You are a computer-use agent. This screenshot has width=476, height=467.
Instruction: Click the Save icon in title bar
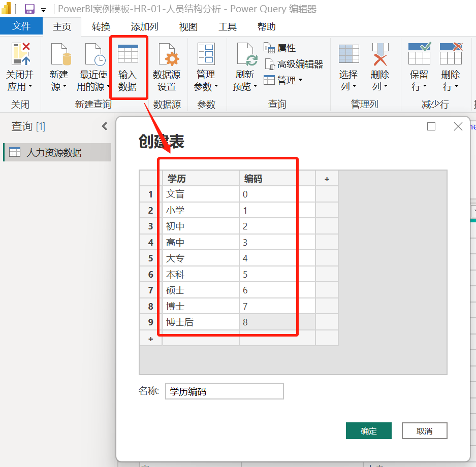tap(29, 9)
